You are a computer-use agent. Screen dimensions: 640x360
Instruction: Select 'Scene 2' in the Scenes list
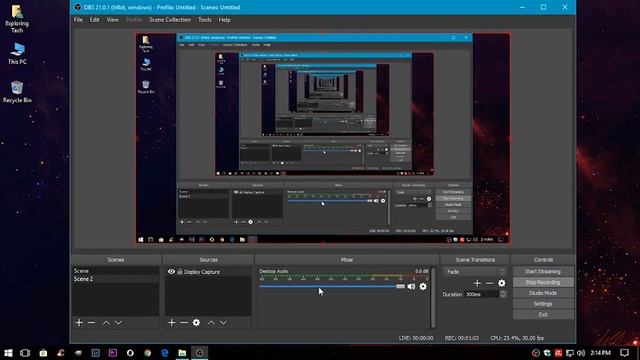point(116,279)
